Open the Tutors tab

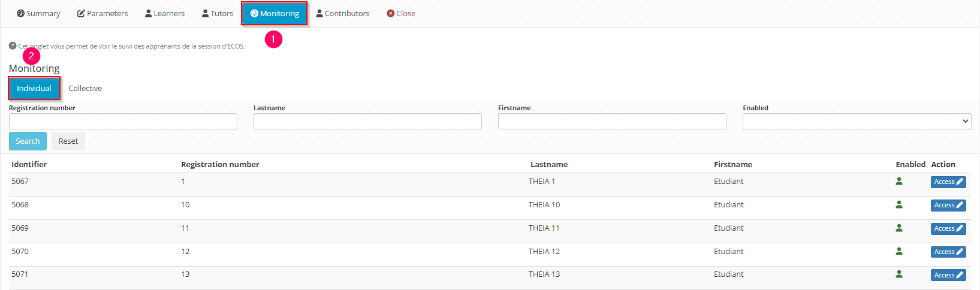pyautogui.click(x=218, y=13)
